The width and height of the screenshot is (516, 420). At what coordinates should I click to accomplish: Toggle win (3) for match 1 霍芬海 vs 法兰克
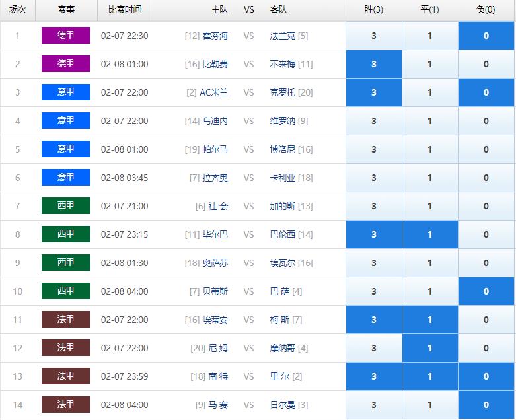(374, 36)
